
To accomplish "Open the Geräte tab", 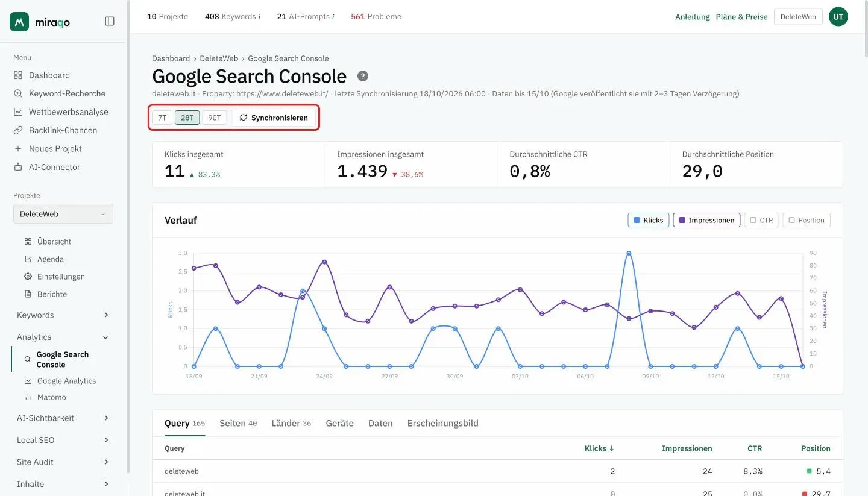I will [339, 423].
